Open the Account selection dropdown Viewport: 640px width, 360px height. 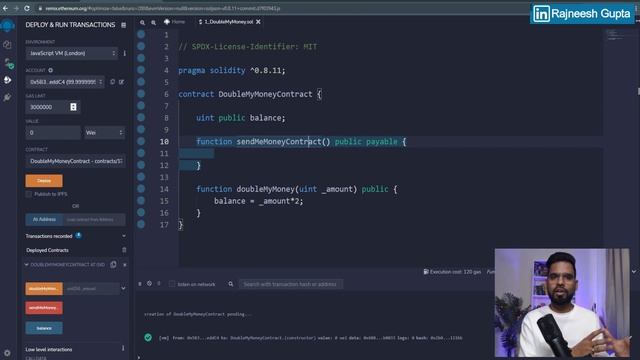click(x=65, y=82)
